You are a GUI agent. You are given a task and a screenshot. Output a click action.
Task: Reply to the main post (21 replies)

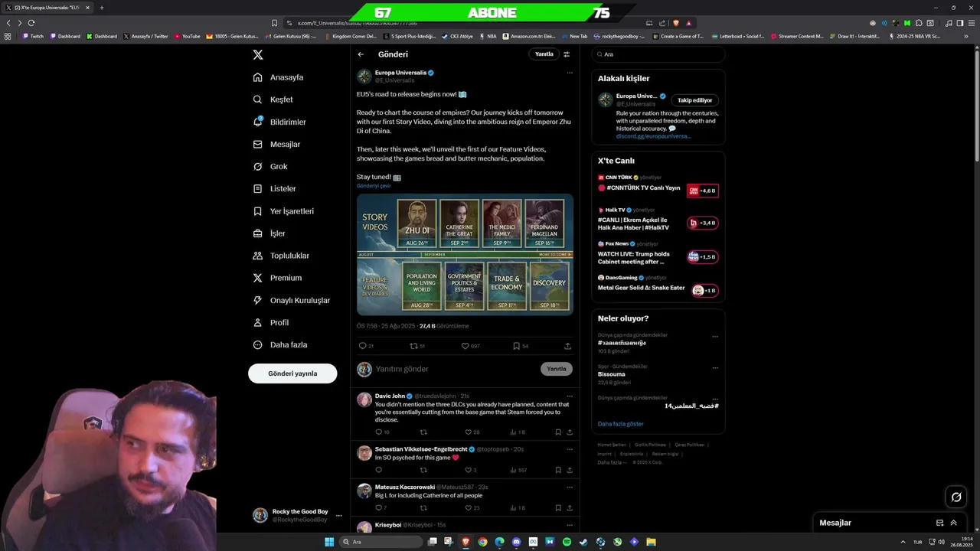[366, 346]
